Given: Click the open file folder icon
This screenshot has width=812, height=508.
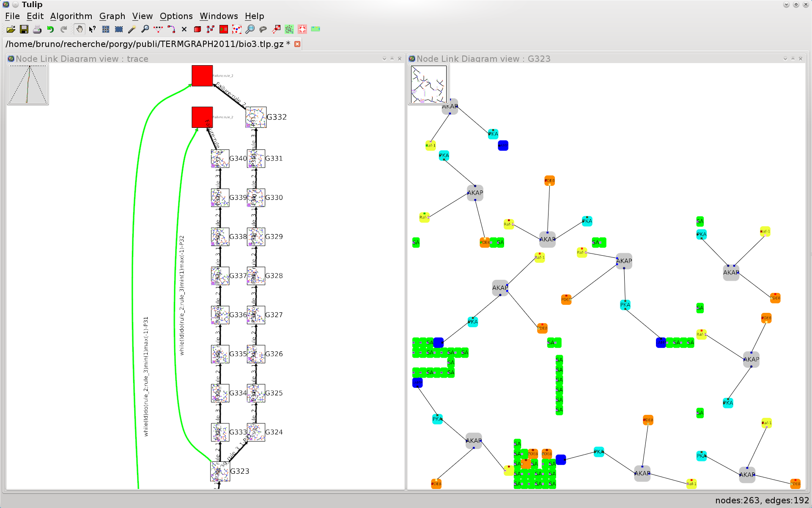Looking at the screenshot, I should click(x=11, y=29).
